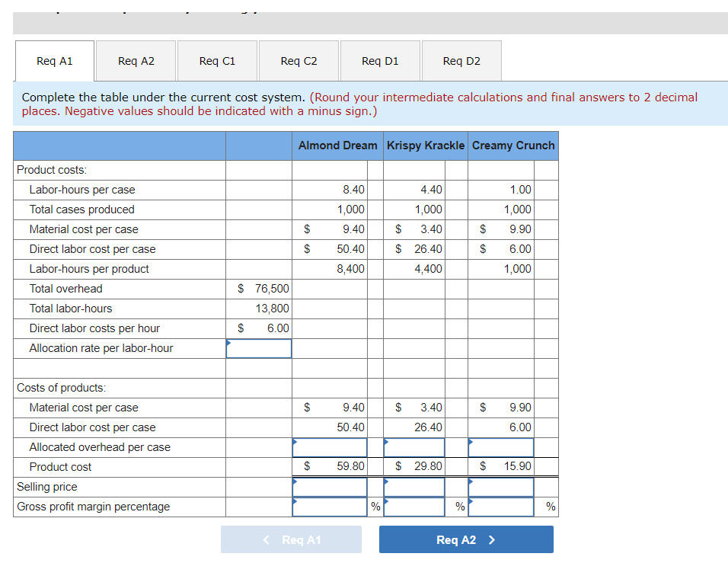The width and height of the screenshot is (728, 563).
Task: Click the 'Direct labor costs per hour' label
Action: click(94, 328)
